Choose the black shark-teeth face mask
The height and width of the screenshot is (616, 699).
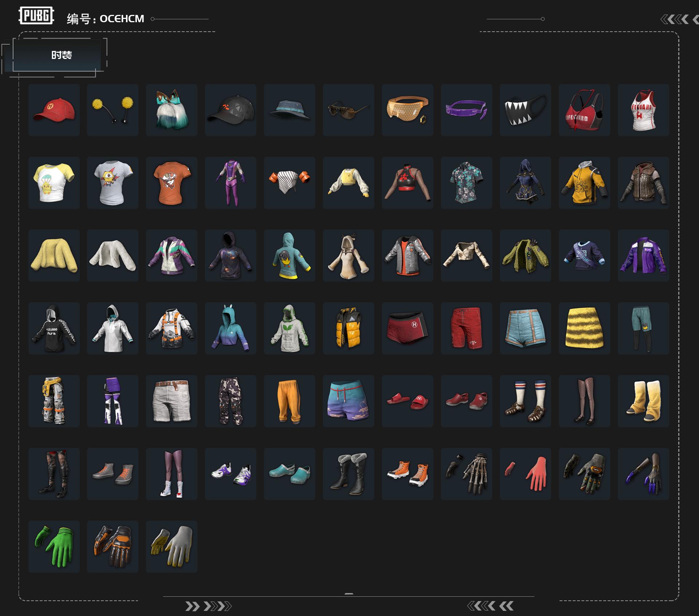(525, 110)
